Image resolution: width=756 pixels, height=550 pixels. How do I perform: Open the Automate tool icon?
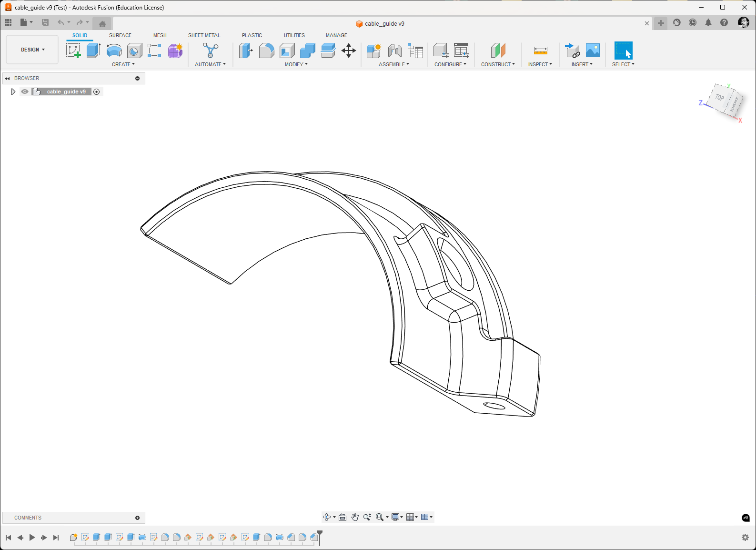click(x=210, y=50)
